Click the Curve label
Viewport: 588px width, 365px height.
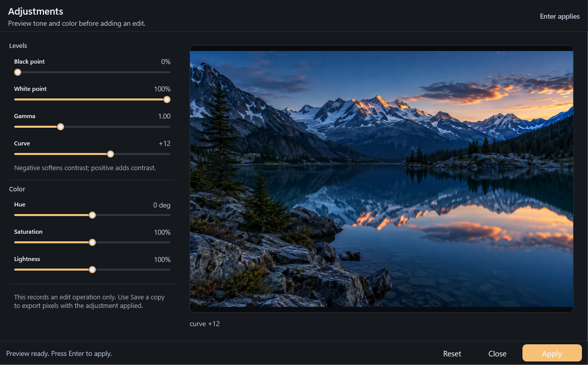22,143
